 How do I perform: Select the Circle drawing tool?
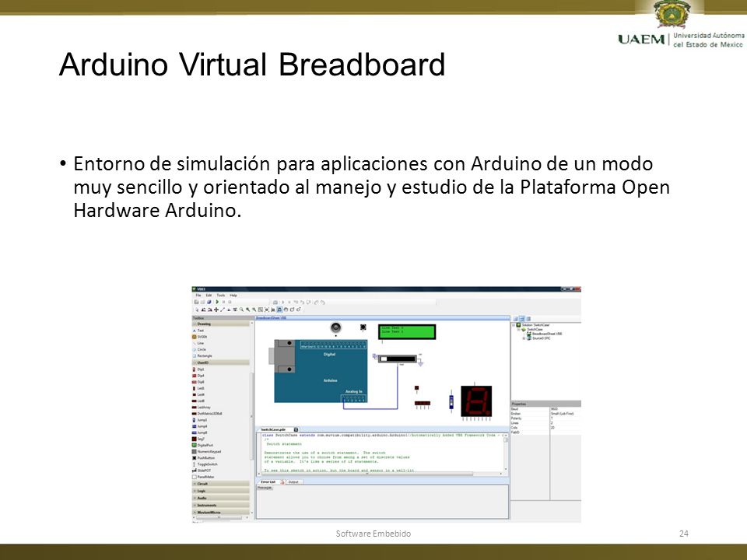198,349
